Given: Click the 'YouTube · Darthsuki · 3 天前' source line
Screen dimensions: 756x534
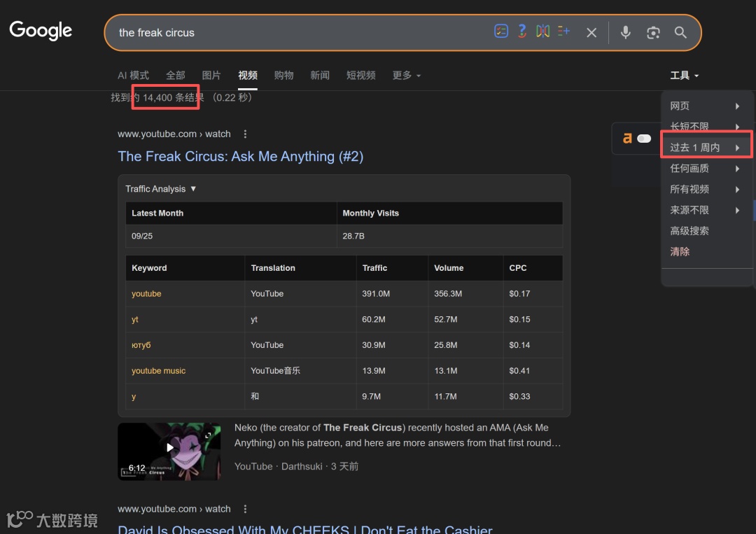Looking at the screenshot, I should point(297,467).
